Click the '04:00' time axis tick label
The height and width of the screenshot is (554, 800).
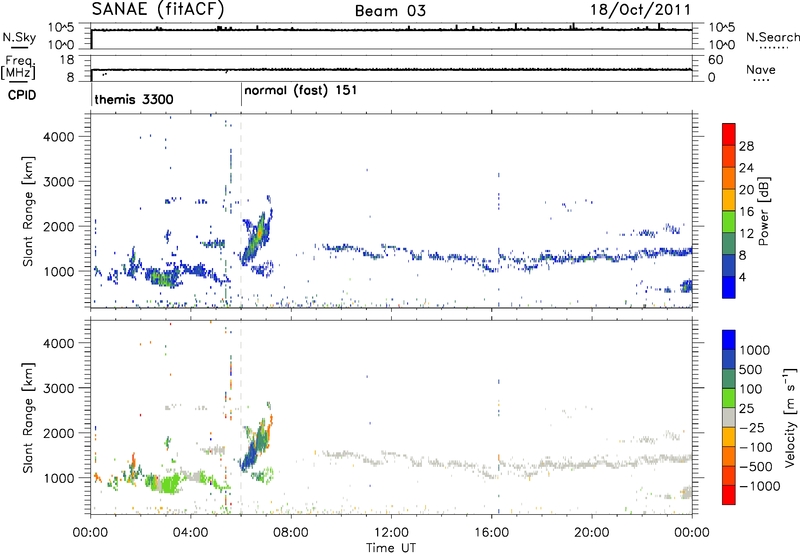click(x=190, y=533)
